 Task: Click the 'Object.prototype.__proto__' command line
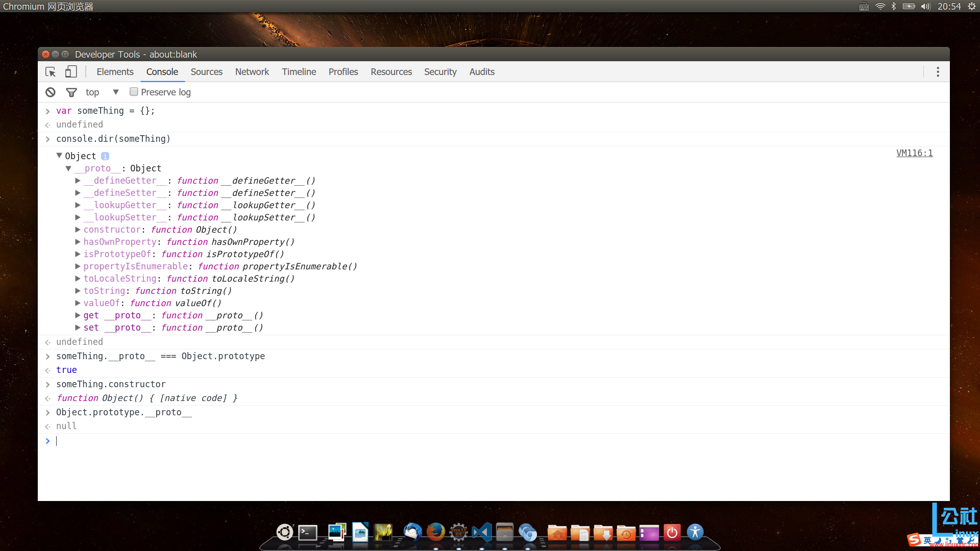click(x=124, y=412)
